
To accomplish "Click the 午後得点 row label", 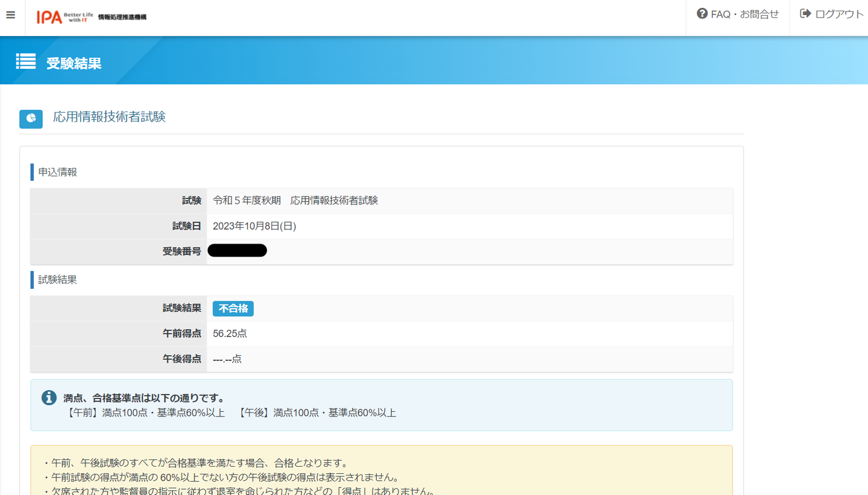I will 182,359.
